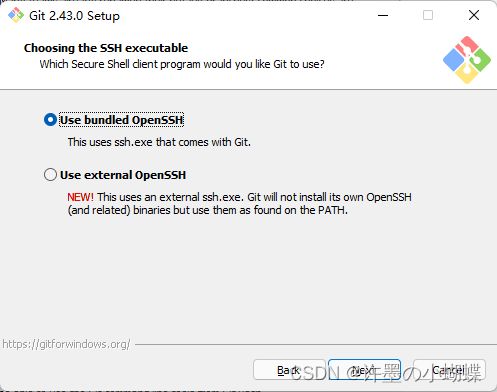
Task: Click the red 'NEW!' label
Action: (80, 197)
